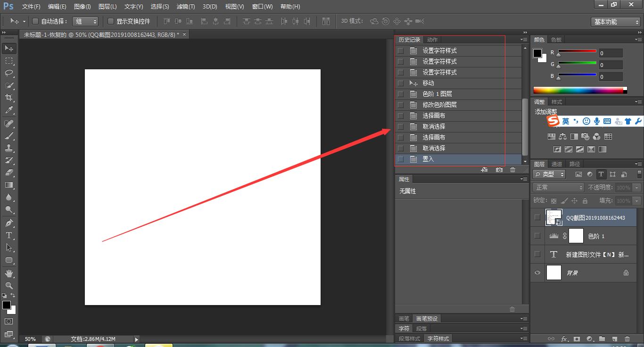This screenshot has width=644, height=347.
Task: Open the 基本功能 workspace dropdown
Action: (616, 22)
